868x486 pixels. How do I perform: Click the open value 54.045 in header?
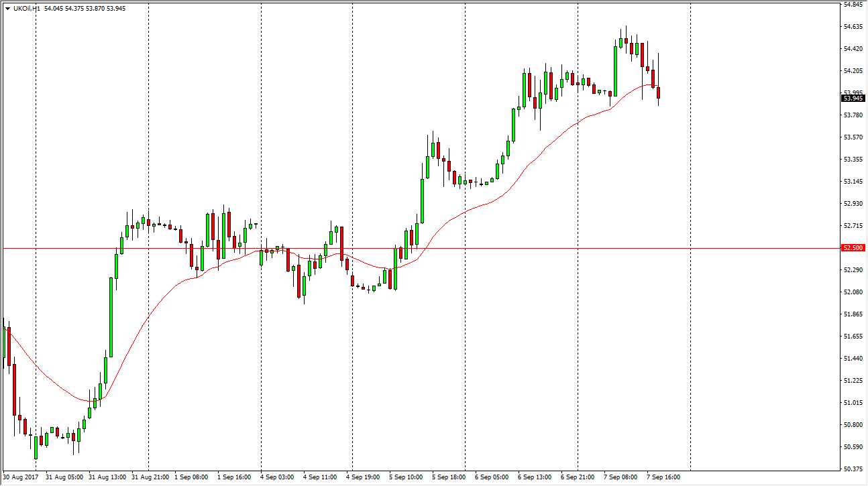[54, 8]
